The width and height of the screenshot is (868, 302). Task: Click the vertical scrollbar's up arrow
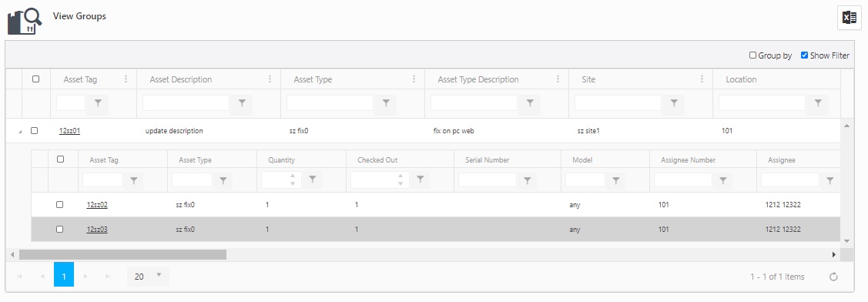[x=846, y=126]
